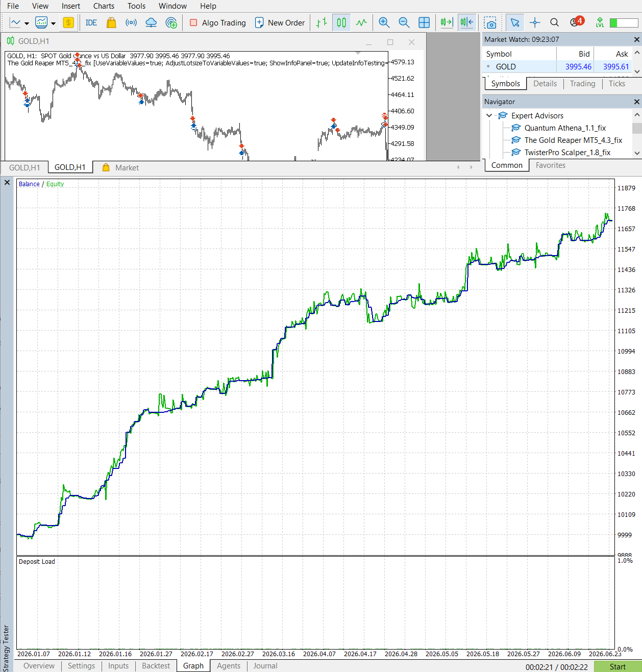Open the Inputs tab in Strategy Tester

click(x=118, y=666)
